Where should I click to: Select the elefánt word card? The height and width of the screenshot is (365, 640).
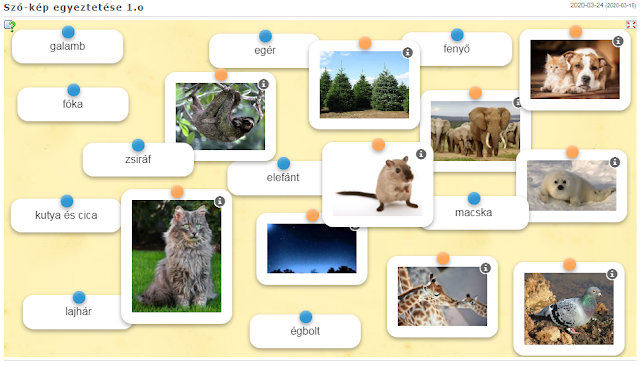(x=276, y=178)
